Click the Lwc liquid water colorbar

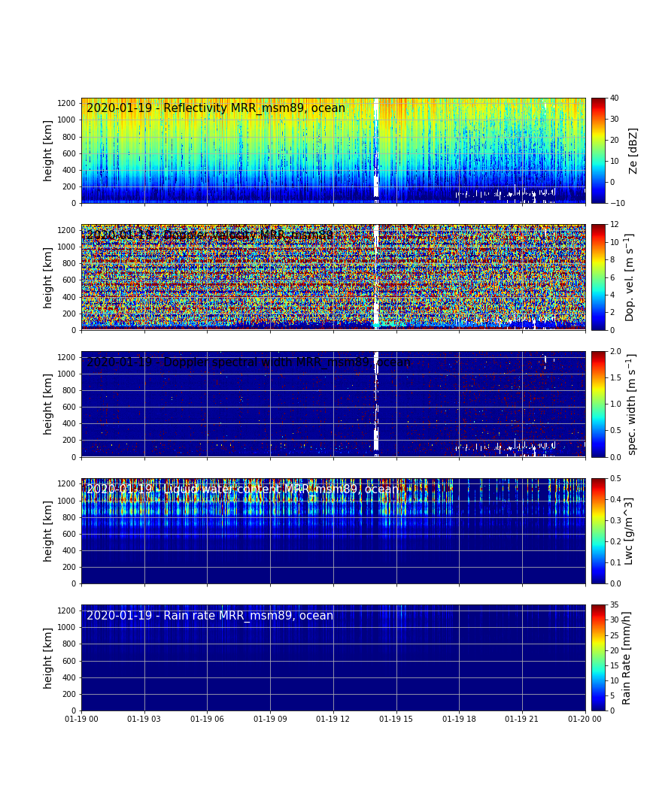[597, 531]
